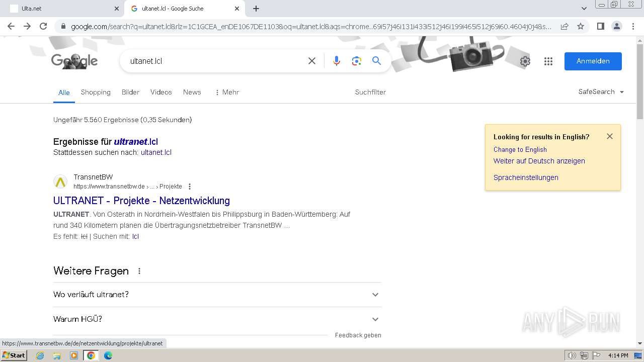
Task: Click the Google doodle logo
Action: [74, 61]
